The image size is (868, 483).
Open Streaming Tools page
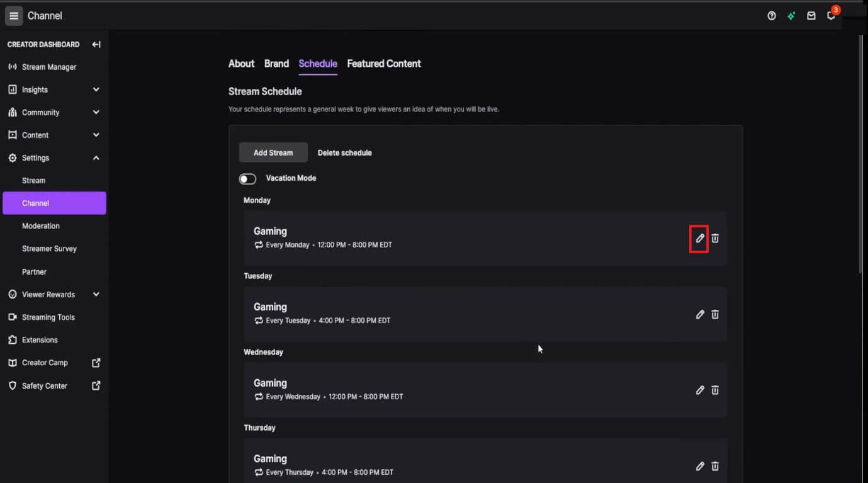(48, 317)
